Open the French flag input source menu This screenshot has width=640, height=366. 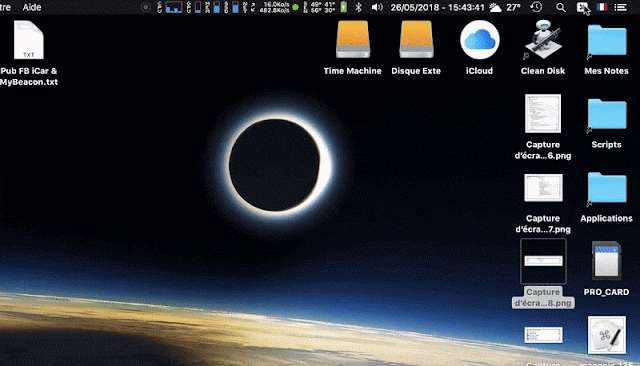(602, 7)
